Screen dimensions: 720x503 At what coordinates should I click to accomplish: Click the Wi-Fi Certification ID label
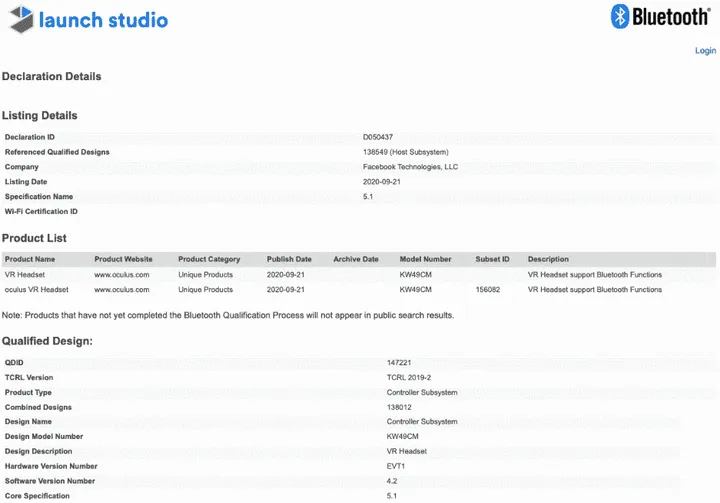[x=41, y=211]
